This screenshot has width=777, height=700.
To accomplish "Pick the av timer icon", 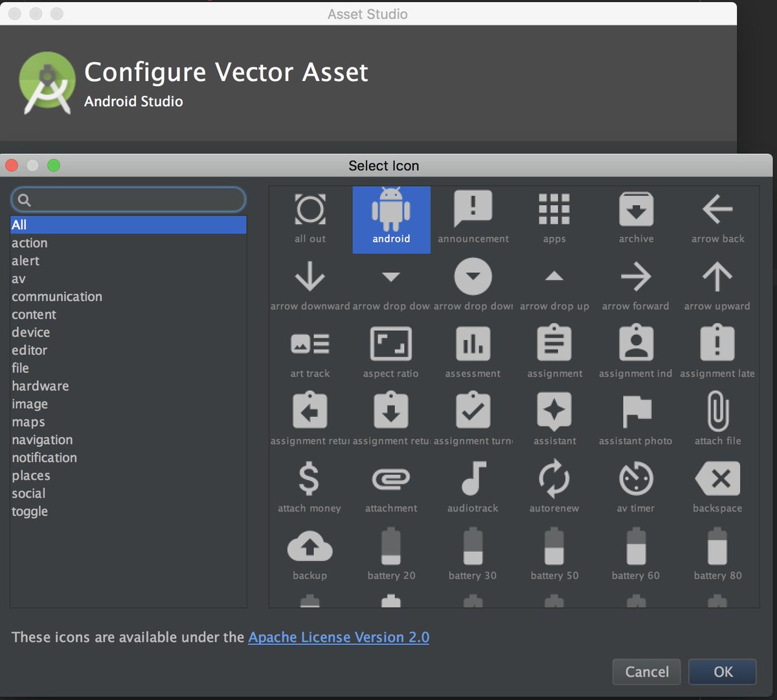I will [636, 479].
